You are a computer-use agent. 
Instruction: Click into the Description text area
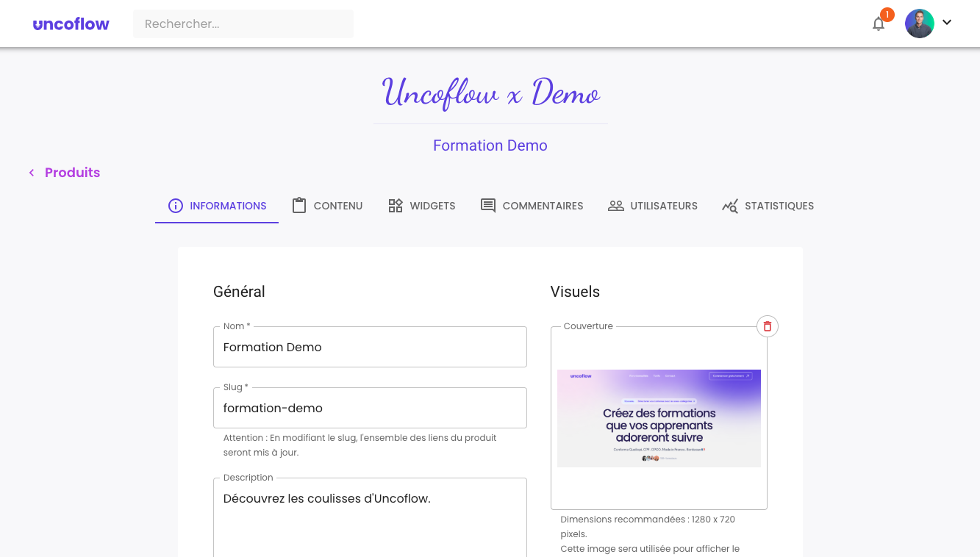coord(370,517)
